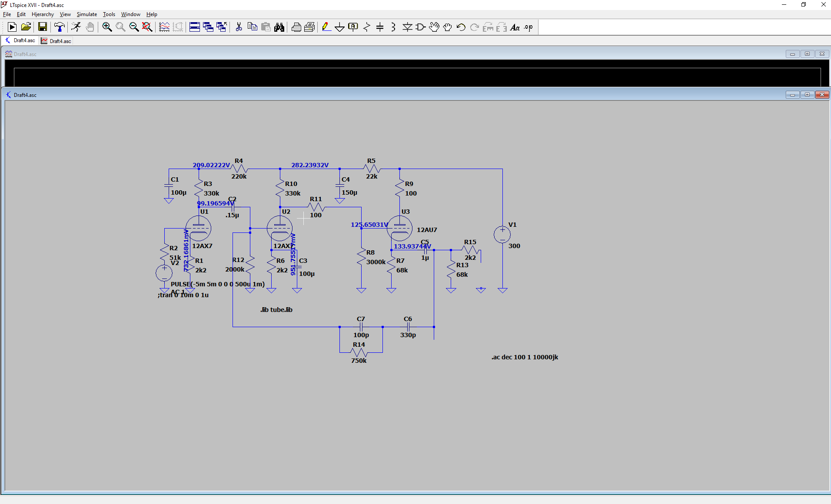Click the R14 750k resistor
This screenshot has width=831, height=504.
pyautogui.click(x=359, y=352)
